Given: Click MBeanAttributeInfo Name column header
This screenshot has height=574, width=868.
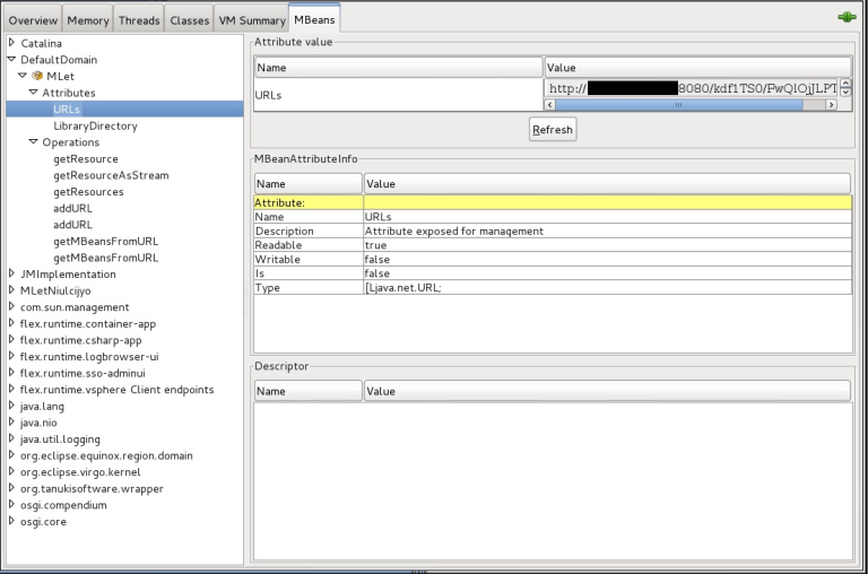Looking at the screenshot, I should coord(308,184).
